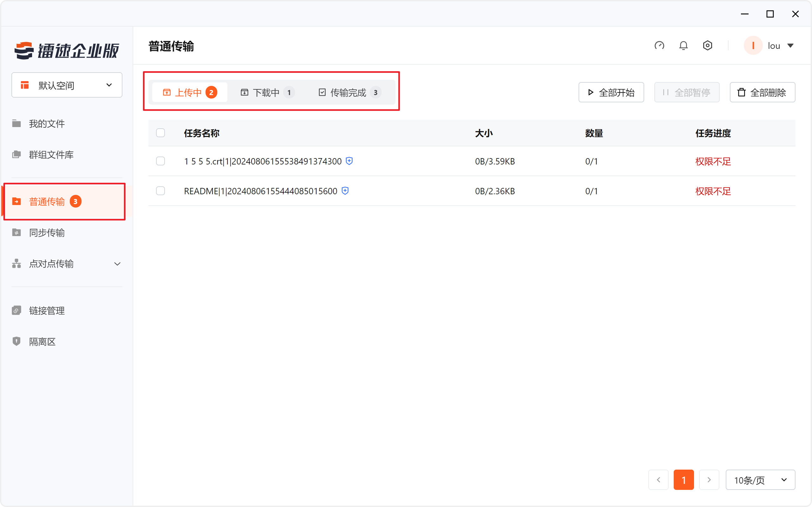Open the 默认空间 space dropdown
812x507 pixels.
coord(67,85)
